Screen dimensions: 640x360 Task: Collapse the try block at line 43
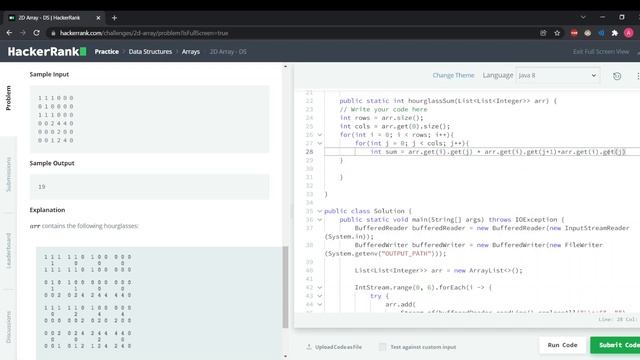(x=320, y=296)
